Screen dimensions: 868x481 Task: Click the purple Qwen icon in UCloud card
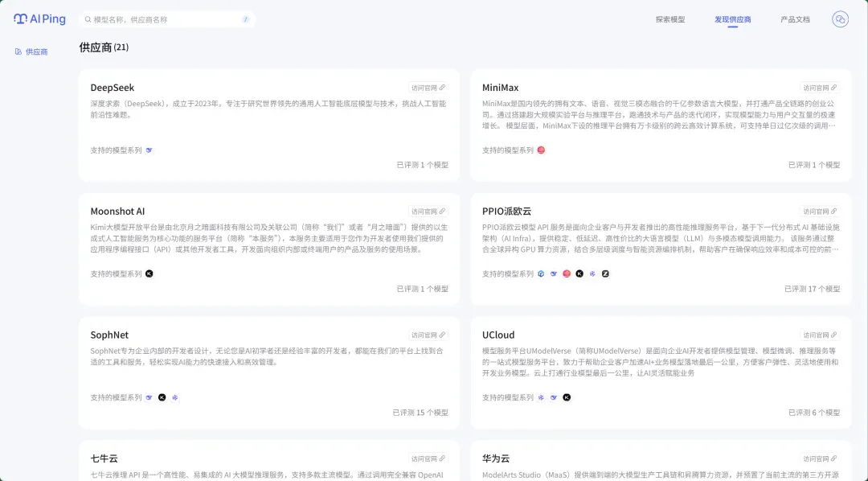point(541,397)
